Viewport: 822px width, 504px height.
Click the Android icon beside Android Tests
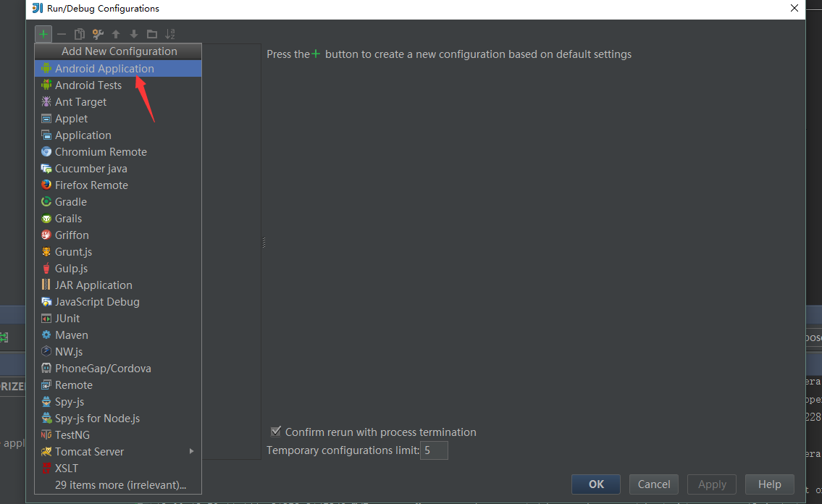(46, 85)
